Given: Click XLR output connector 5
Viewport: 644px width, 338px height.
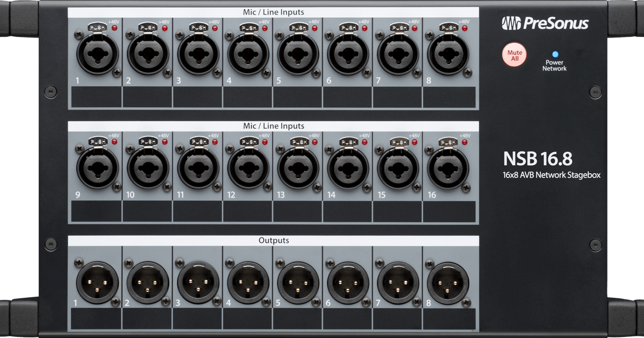Looking at the screenshot, I should click(298, 283).
